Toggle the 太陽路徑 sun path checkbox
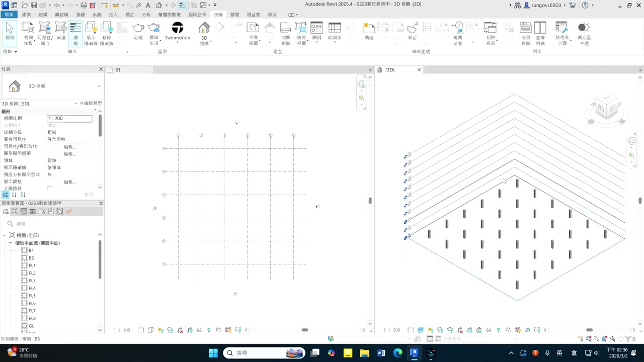The height and width of the screenshot is (362, 644). [50, 189]
